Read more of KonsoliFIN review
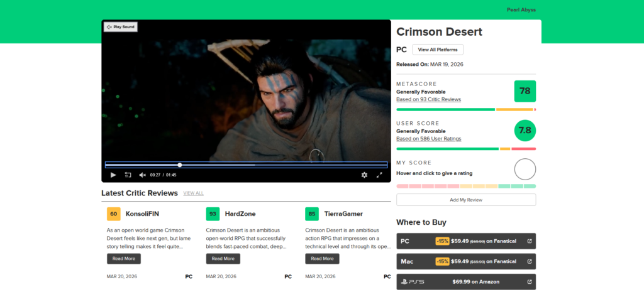644x292 pixels. (x=124, y=259)
